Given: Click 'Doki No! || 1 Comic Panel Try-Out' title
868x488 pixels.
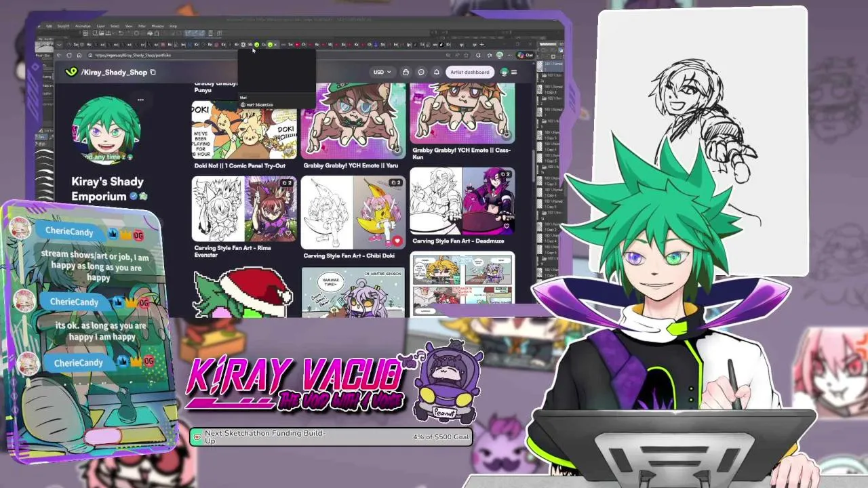Looking at the screenshot, I should click(240, 165).
